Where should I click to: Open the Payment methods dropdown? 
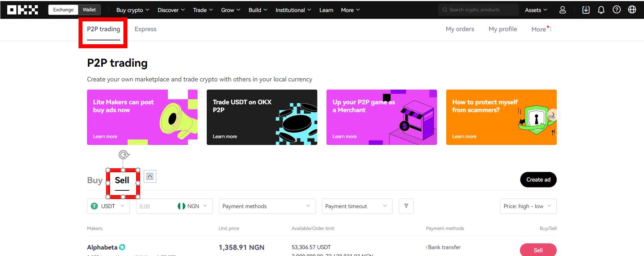[x=267, y=206]
